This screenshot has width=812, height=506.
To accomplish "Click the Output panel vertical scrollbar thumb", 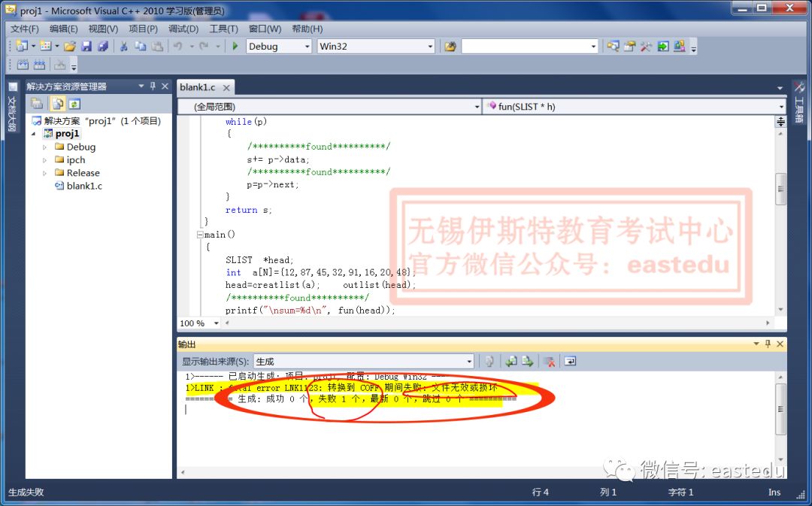I will click(780, 408).
